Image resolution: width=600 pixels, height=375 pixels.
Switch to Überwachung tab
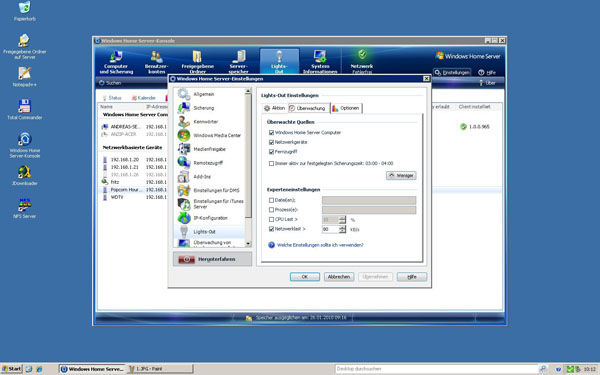pyautogui.click(x=308, y=108)
